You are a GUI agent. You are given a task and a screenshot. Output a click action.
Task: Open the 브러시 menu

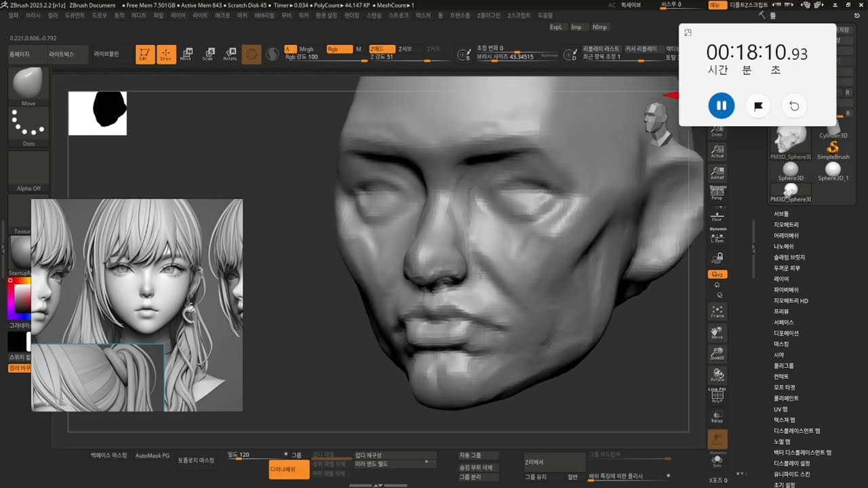tap(33, 15)
